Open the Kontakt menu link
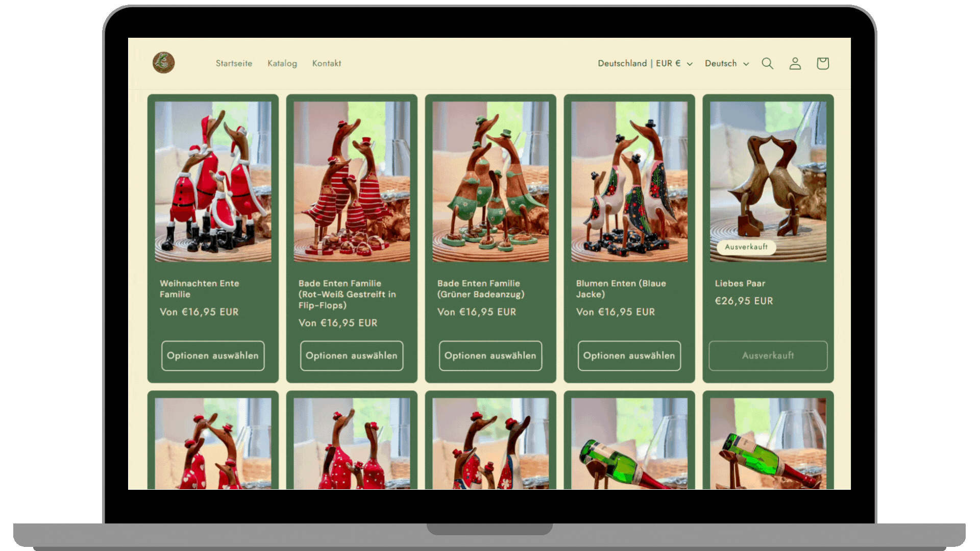The image size is (980, 551). point(326,63)
